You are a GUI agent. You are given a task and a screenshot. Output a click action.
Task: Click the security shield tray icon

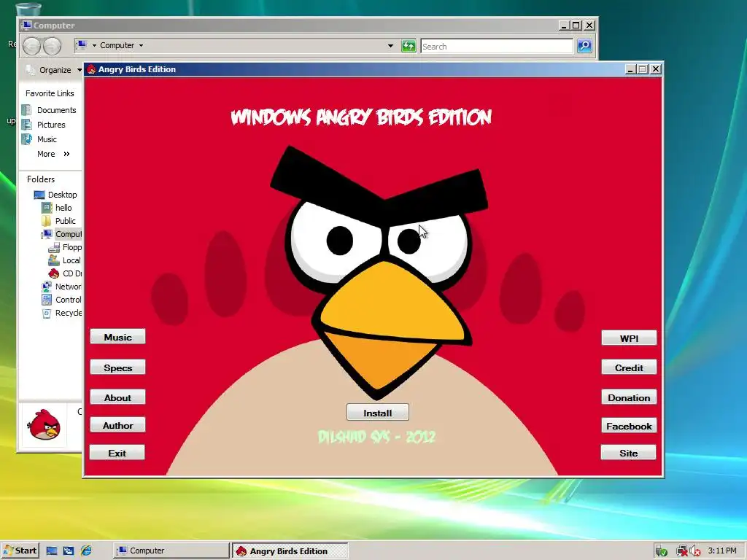click(x=661, y=551)
